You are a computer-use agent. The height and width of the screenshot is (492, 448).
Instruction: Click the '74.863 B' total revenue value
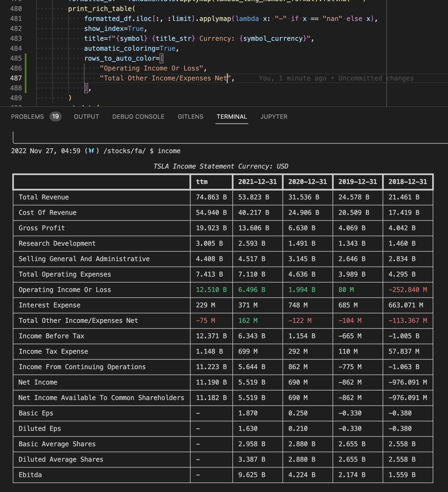[x=211, y=197]
